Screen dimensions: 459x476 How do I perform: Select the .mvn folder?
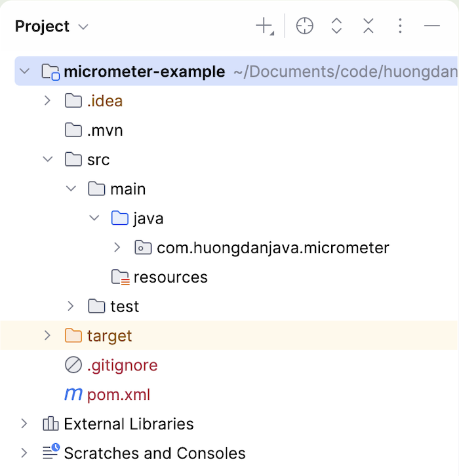(x=104, y=130)
